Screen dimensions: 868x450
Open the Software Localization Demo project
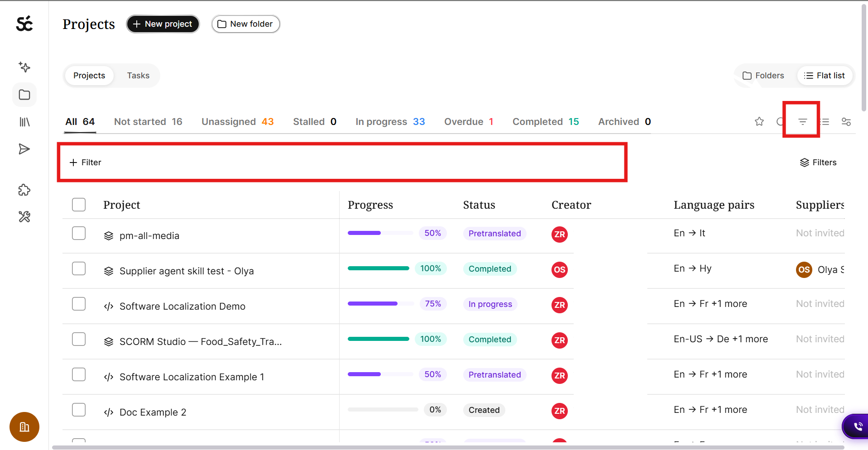pyautogui.click(x=182, y=306)
